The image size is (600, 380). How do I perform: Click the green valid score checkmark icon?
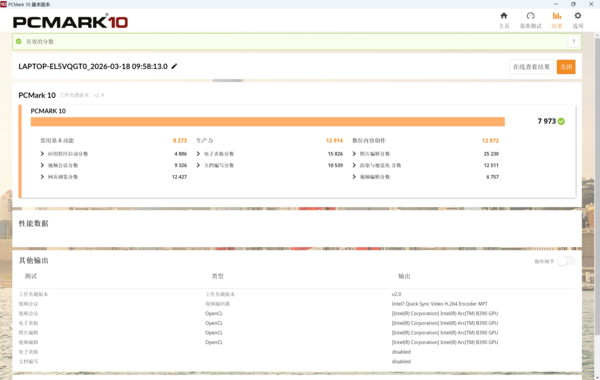click(18, 41)
